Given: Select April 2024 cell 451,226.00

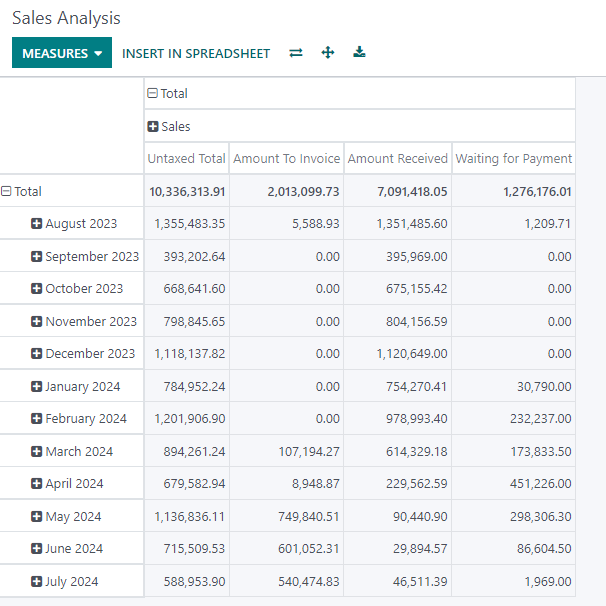Looking at the screenshot, I should [x=514, y=483].
